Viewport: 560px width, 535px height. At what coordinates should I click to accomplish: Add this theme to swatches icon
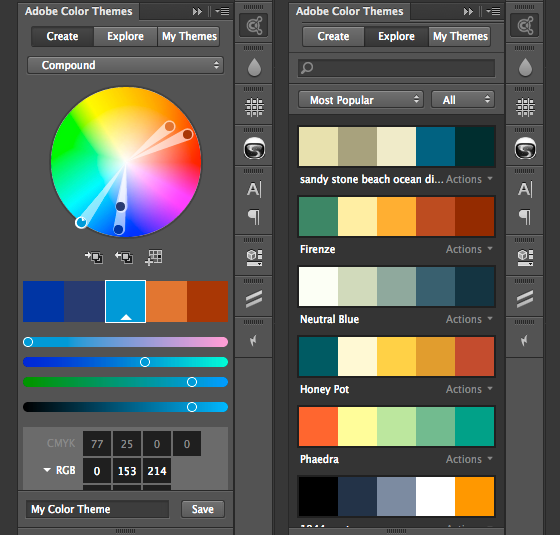(154, 257)
